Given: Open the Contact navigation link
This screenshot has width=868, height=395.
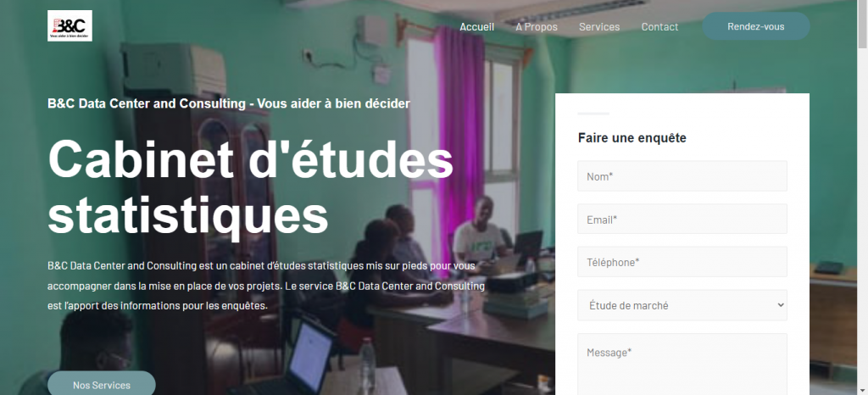Looking at the screenshot, I should click(659, 26).
